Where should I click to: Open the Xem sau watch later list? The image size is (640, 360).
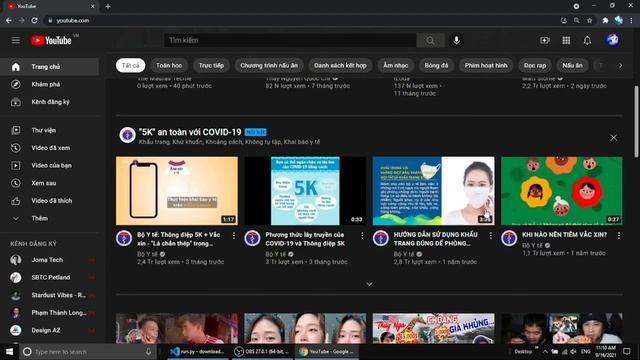[x=49, y=183]
